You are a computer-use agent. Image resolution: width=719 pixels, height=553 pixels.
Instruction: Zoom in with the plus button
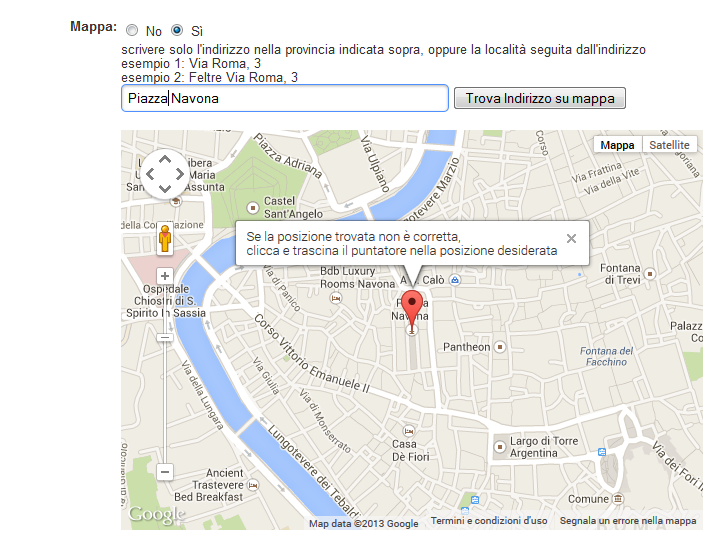coord(165,276)
